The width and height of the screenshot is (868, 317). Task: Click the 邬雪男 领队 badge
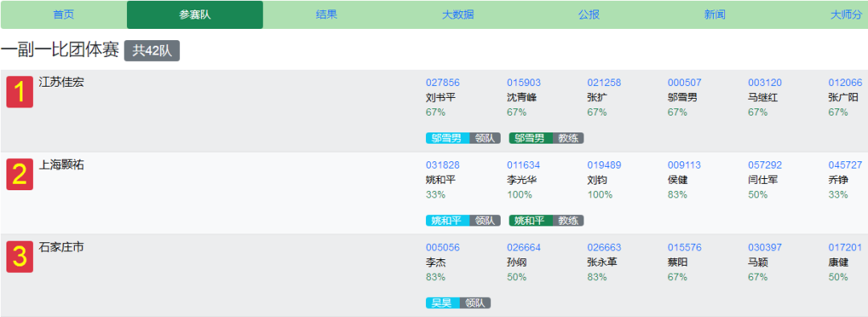pyautogui.click(x=464, y=138)
